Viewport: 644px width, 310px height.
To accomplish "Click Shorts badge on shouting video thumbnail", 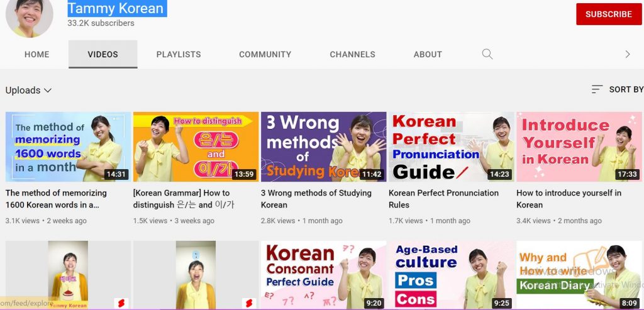I will pos(249,304).
